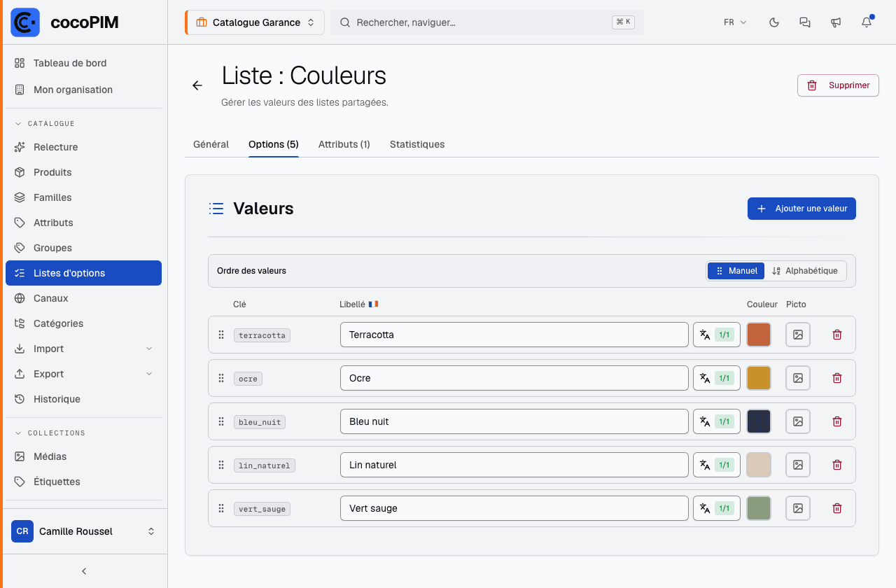Grab the drag handle for ocre row
Image resolution: width=896 pixels, height=588 pixels.
pyautogui.click(x=221, y=378)
